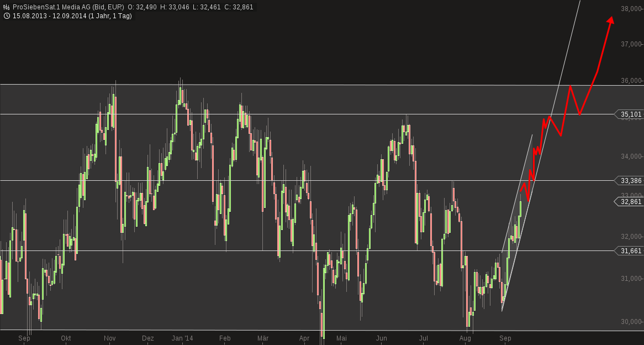
Task: Select the 35,101 price level marker
Action: pyautogui.click(x=630, y=114)
